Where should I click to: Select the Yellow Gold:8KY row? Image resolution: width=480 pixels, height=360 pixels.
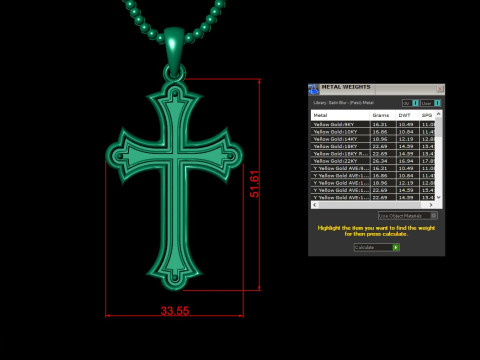coord(373,124)
